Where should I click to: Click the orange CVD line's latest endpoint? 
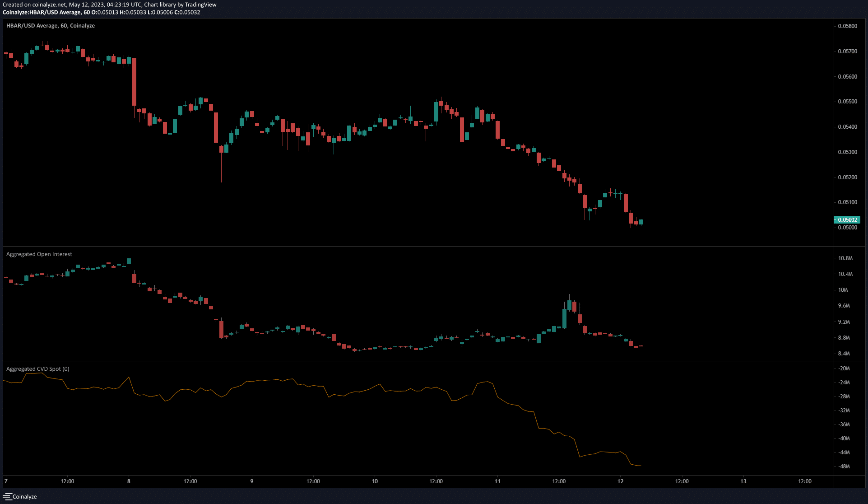click(x=641, y=466)
